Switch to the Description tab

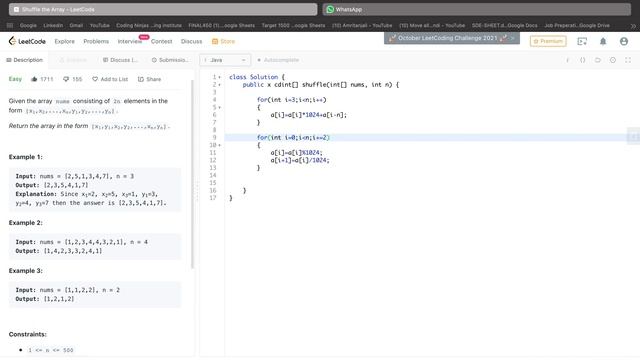tap(24, 60)
